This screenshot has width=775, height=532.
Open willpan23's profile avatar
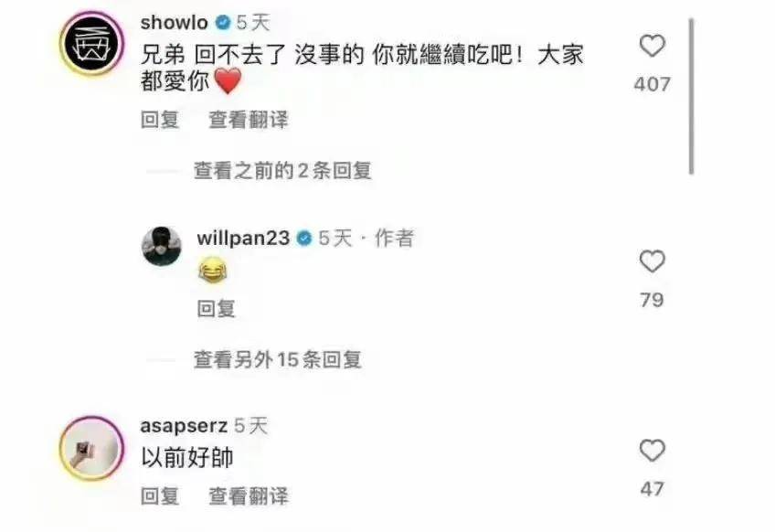[x=162, y=246]
